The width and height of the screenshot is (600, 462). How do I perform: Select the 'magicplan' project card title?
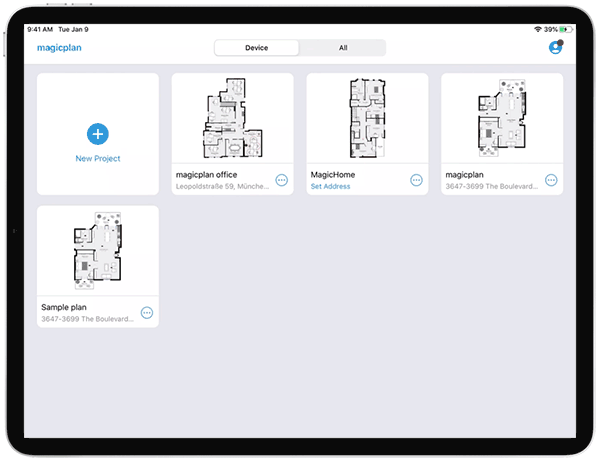(x=464, y=175)
